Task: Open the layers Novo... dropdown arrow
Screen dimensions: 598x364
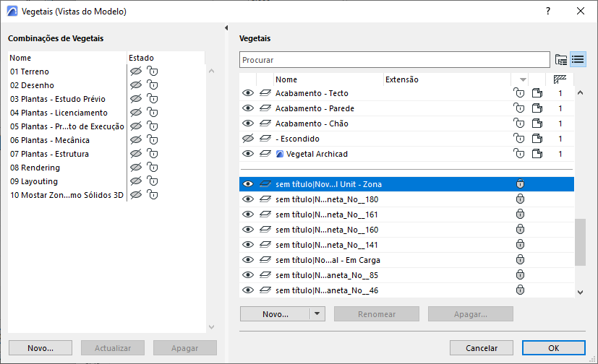Action: point(317,314)
